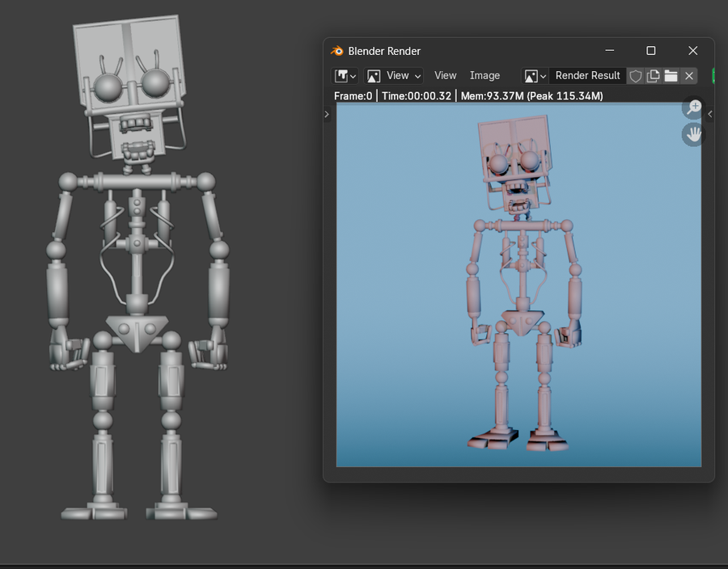Maximize the Blender Render window
This screenshot has width=728, height=569.
[x=651, y=51]
